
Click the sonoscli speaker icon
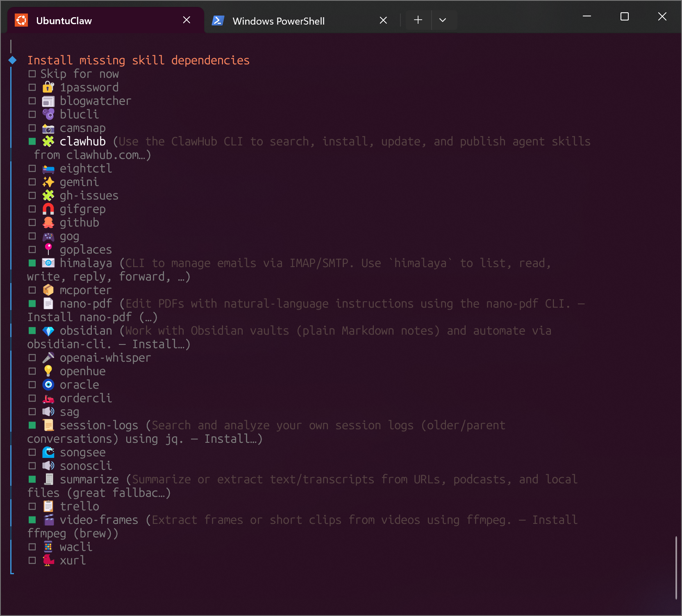pyautogui.click(x=48, y=466)
